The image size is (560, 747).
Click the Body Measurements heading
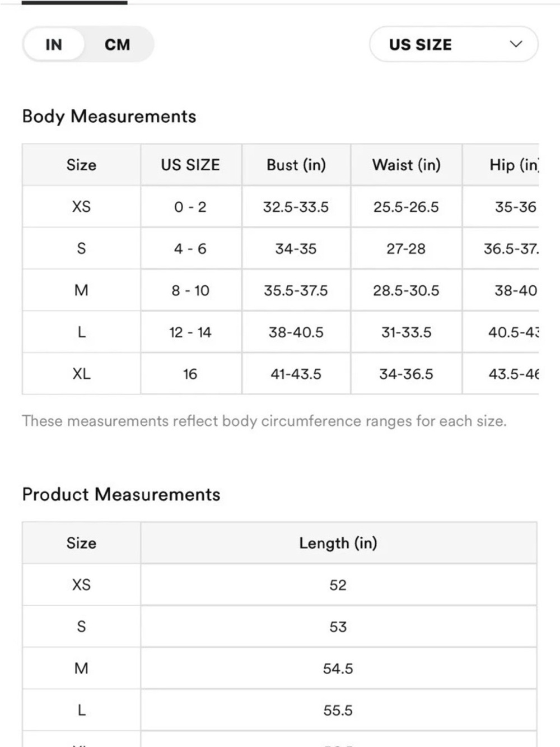(x=109, y=116)
